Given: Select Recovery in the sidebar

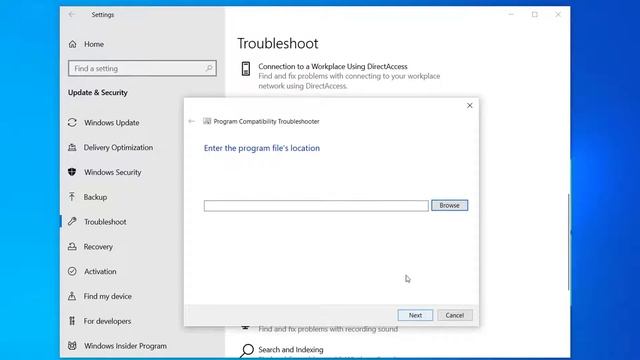Looking at the screenshot, I should pyautogui.click(x=98, y=247).
